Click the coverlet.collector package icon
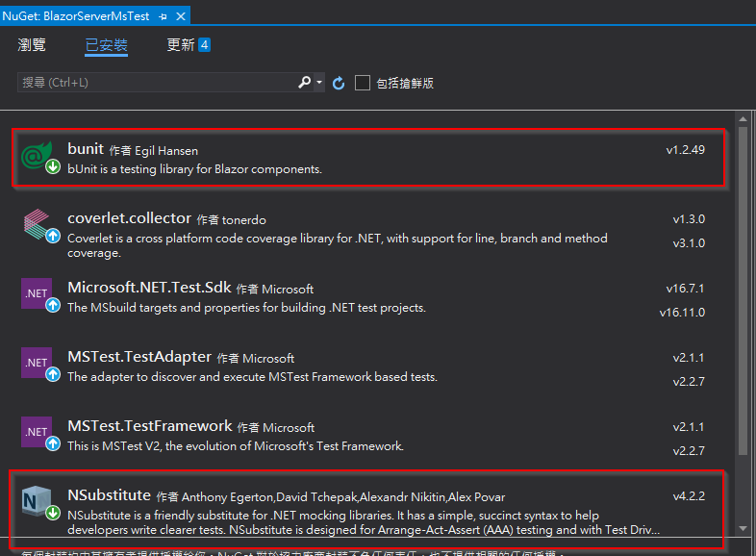 (x=37, y=224)
